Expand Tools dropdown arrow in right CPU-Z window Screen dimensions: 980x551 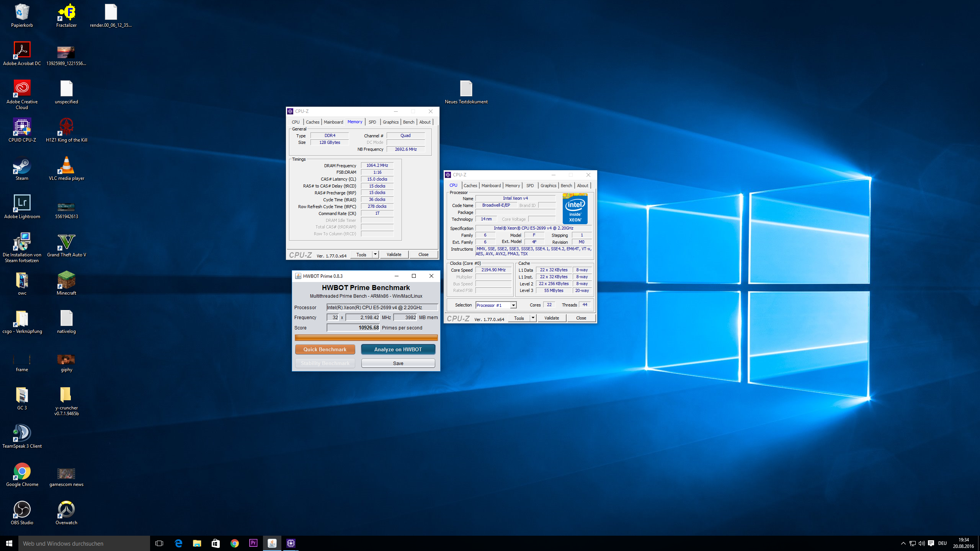(533, 318)
